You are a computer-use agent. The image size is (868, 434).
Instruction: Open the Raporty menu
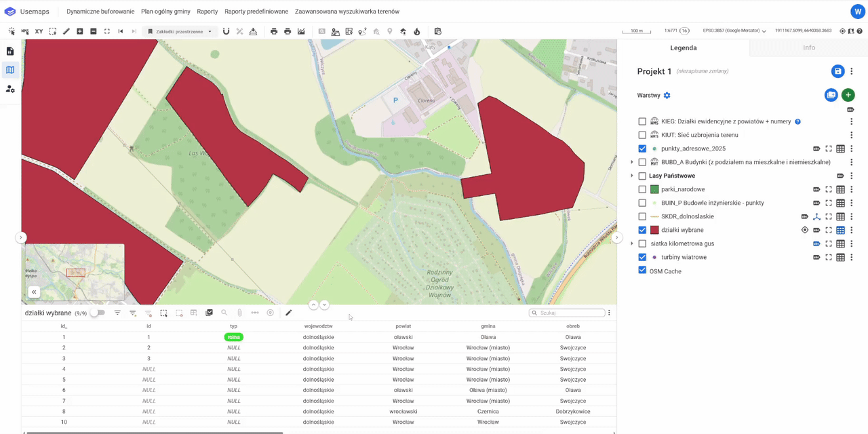(x=208, y=12)
